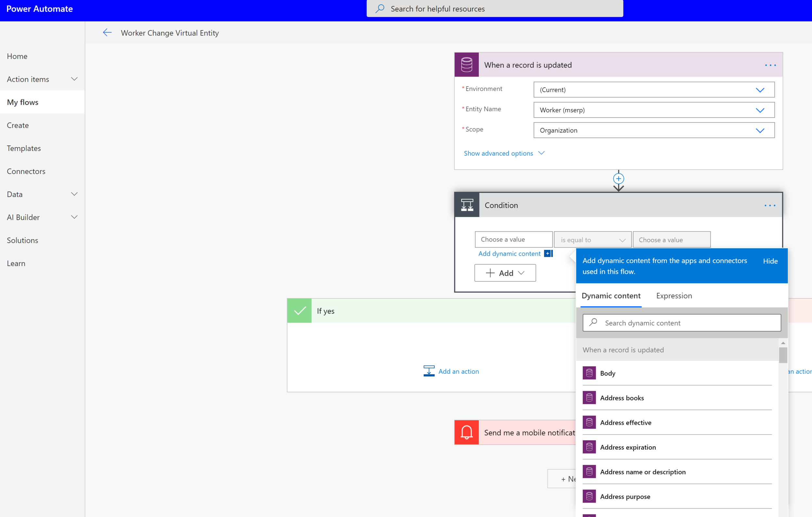
Task: Click the purple database icon on trigger card
Action: (x=467, y=65)
